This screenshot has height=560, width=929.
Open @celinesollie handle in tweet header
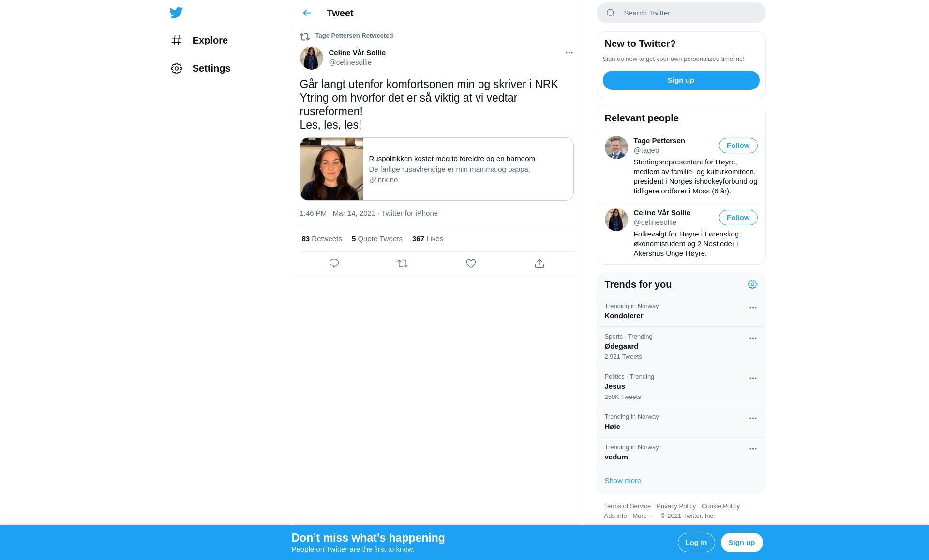(350, 62)
